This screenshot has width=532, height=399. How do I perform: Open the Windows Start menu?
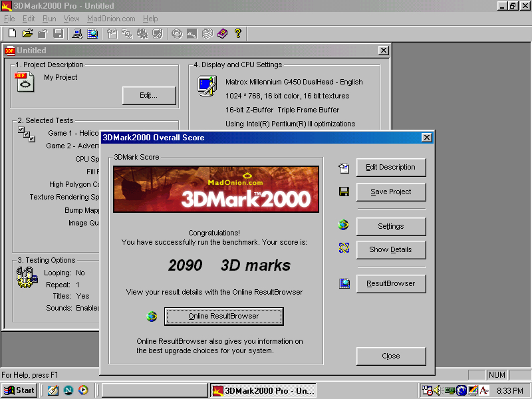[x=19, y=390]
